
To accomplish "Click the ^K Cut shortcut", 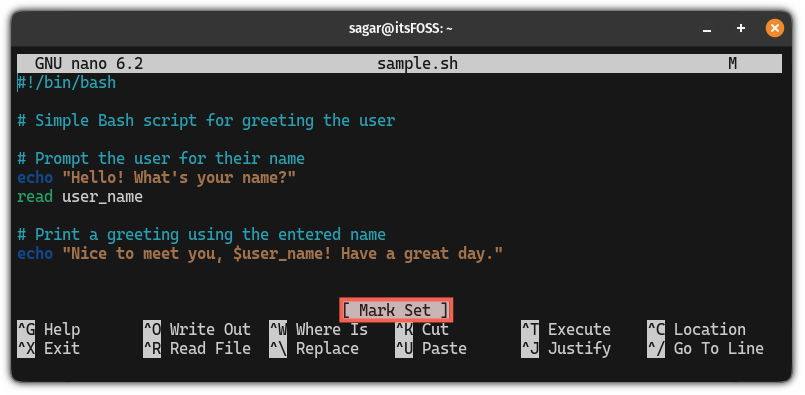I will 422,329.
